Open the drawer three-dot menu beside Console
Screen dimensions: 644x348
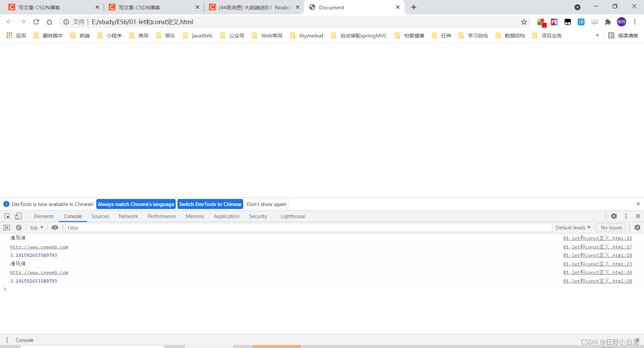click(7, 340)
